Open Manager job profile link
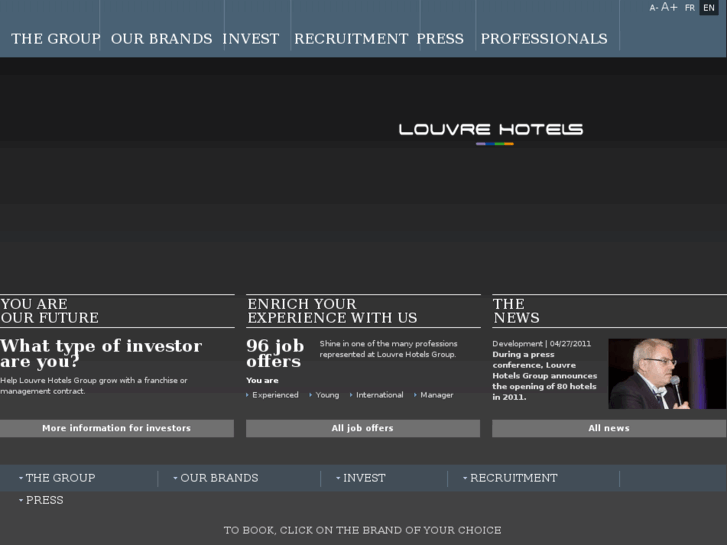This screenshot has height=545, width=727. click(x=436, y=395)
